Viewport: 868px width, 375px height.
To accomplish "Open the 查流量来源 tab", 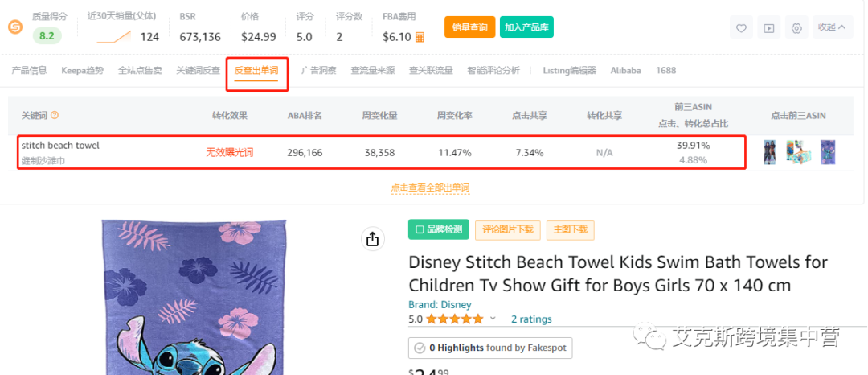I will pos(373,70).
